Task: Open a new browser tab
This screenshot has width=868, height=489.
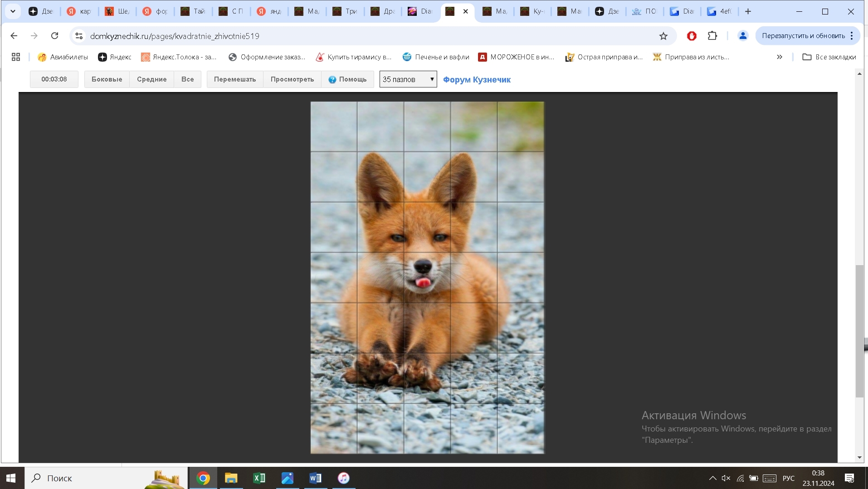Action: 748,11
